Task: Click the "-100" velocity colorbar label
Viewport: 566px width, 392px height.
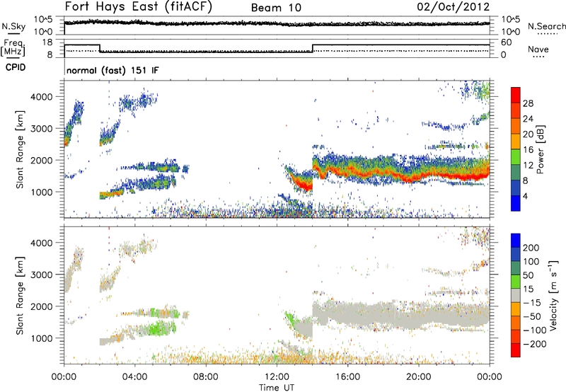Action: click(535, 330)
